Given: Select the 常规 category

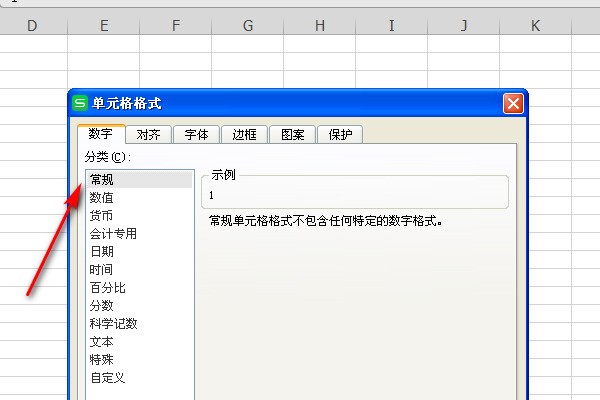Looking at the screenshot, I should pyautogui.click(x=140, y=180).
